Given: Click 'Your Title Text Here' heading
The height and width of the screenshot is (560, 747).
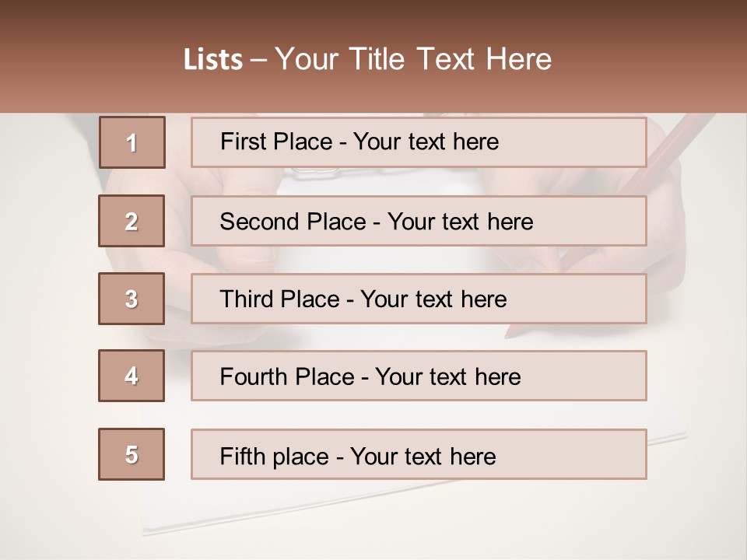Looking at the screenshot, I should [x=413, y=59].
